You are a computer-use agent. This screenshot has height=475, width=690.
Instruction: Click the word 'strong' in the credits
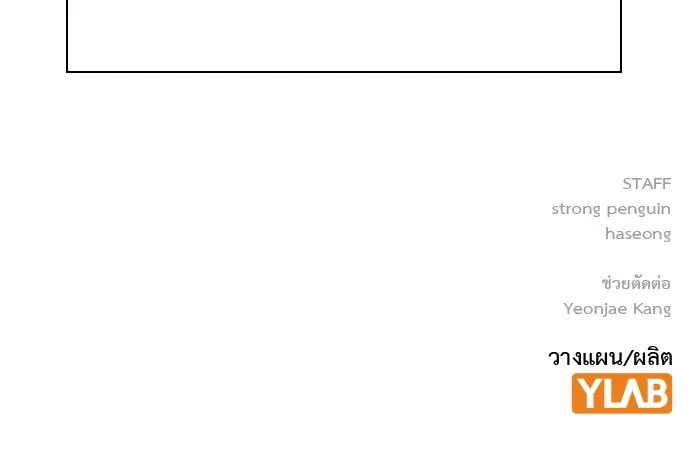point(576,209)
